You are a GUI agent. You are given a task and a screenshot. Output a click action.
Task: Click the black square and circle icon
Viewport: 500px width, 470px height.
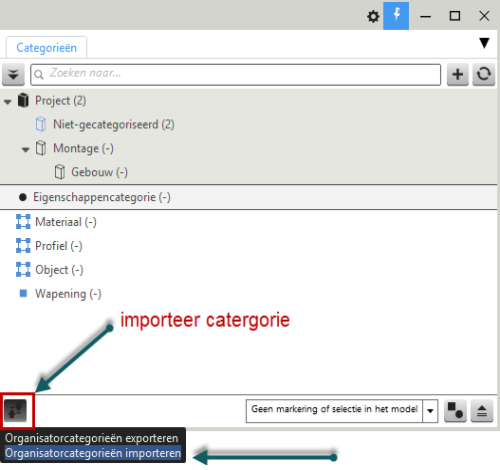(x=455, y=411)
